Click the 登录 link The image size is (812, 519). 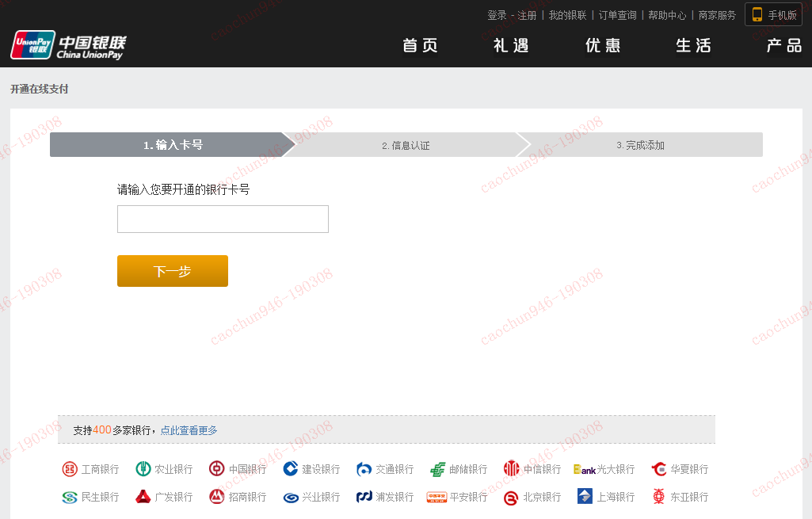[497, 16]
